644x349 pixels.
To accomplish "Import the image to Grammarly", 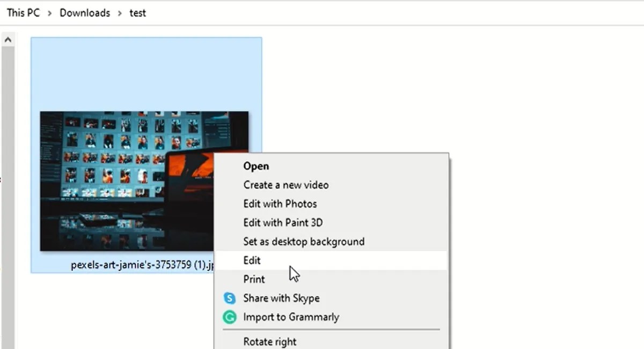I will tap(290, 317).
